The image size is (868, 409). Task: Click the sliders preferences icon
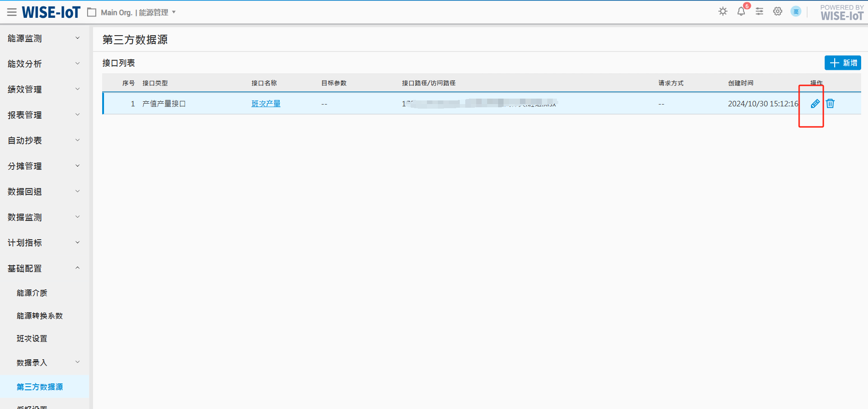tap(759, 11)
